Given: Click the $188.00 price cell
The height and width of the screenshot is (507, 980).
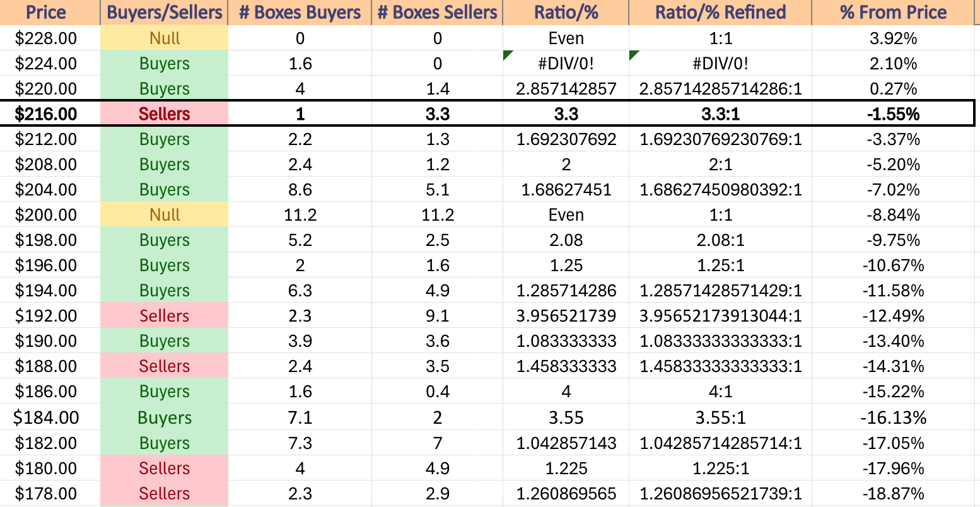Looking at the screenshot, I should click(x=50, y=366).
